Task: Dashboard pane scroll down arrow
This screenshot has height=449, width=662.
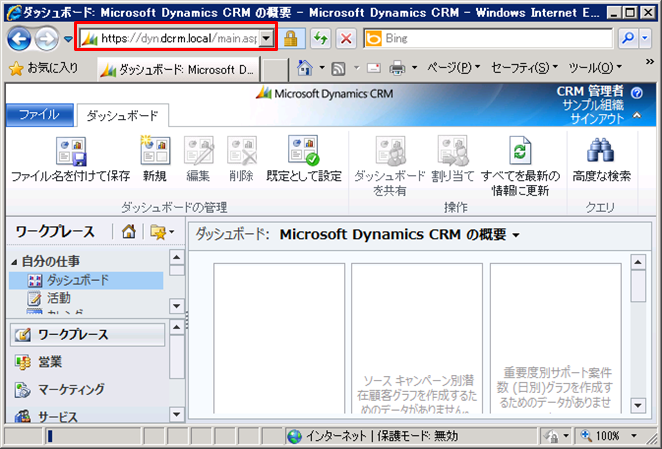Action: click(638, 406)
